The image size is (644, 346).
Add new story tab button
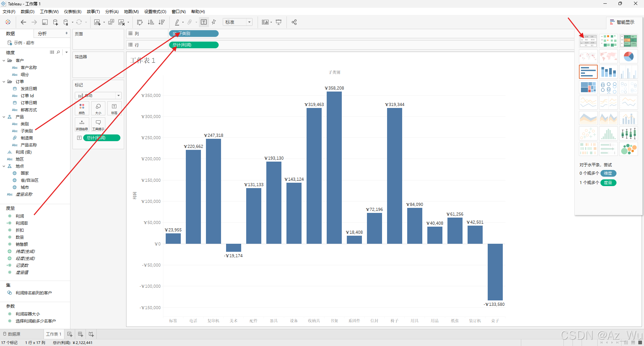[91, 334]
